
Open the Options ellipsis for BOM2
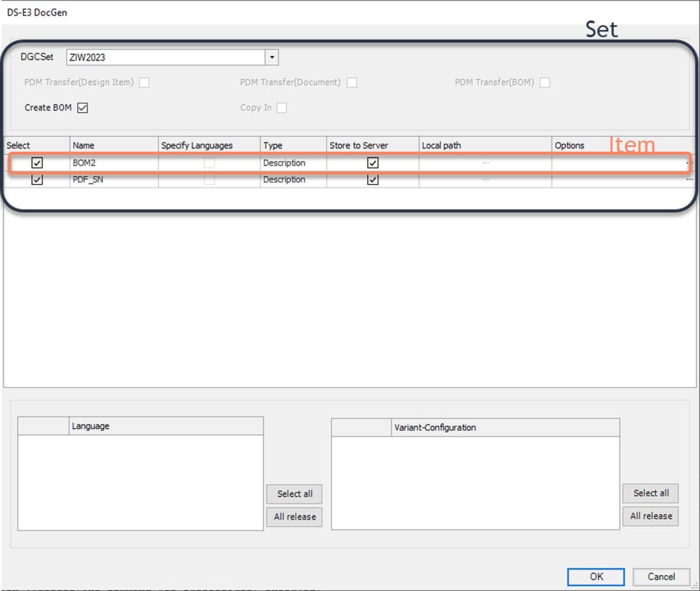point(691,163)
